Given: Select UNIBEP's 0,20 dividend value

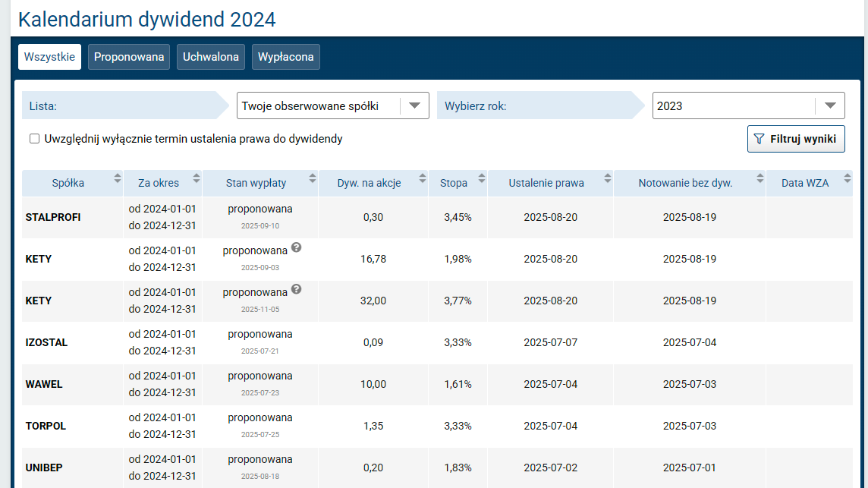Looking at the screenshot, I should click(x=373, y=468).
